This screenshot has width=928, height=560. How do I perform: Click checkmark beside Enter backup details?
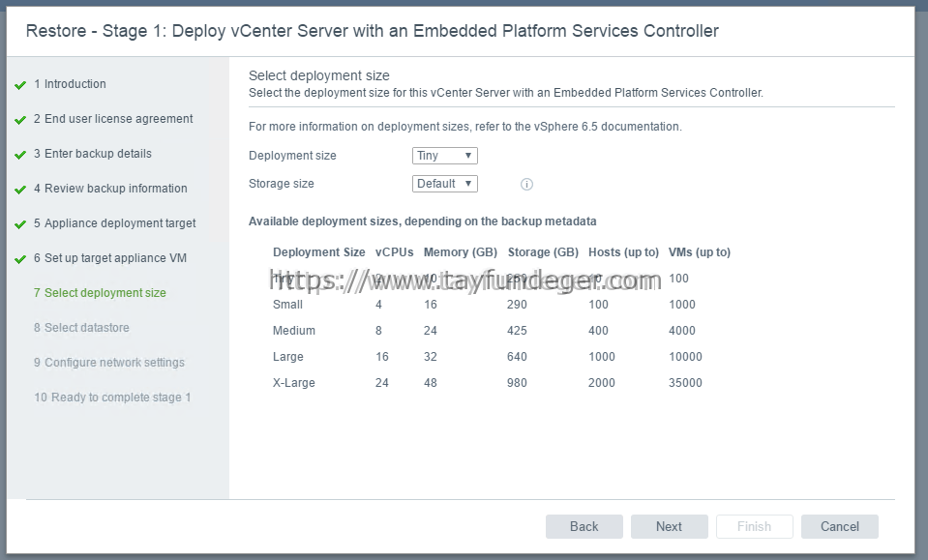click(x=20, y=155)
